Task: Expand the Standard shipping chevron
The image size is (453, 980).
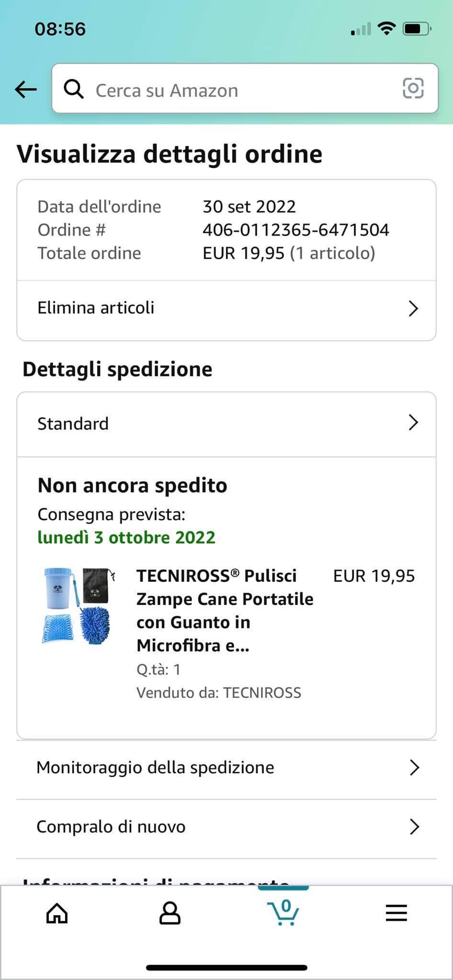Action: (413, 423)
